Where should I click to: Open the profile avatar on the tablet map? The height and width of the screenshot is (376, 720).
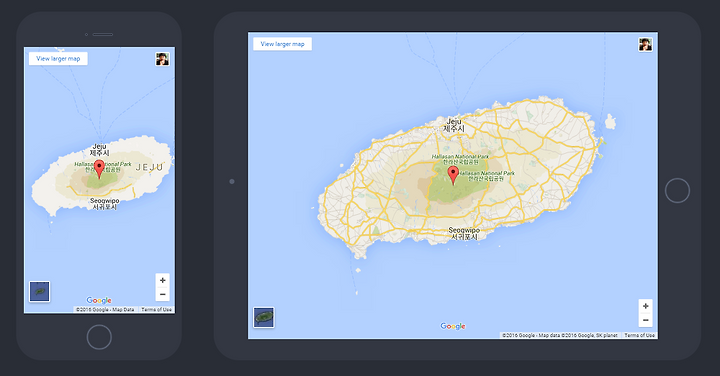pyautogui.click(x=645, y=45)
